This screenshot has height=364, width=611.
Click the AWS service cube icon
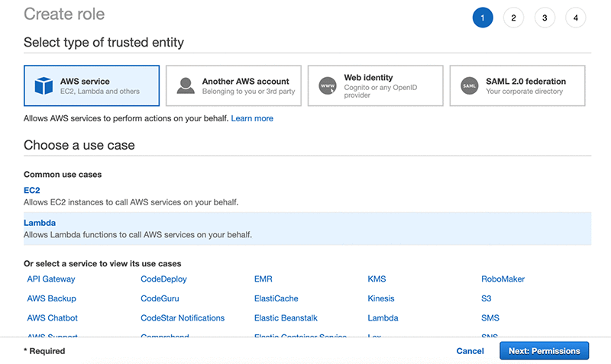(x=44, y=85)
